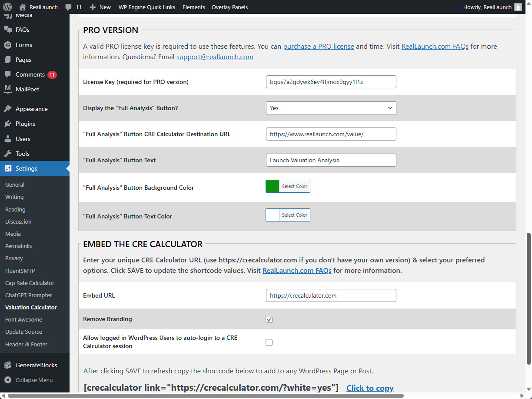This screenshot has height=399, width=532.
Task: Click the home icon beside RealLaunch
Action: pyautogui.click(x=23, y=7)
